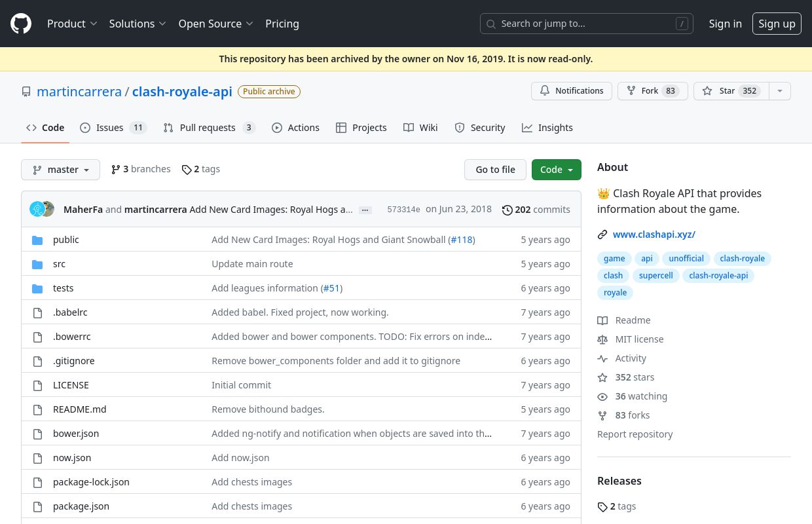Click the scale icon beside MIT license
Viewport: 812px width, 524px height.
point(602,339)
